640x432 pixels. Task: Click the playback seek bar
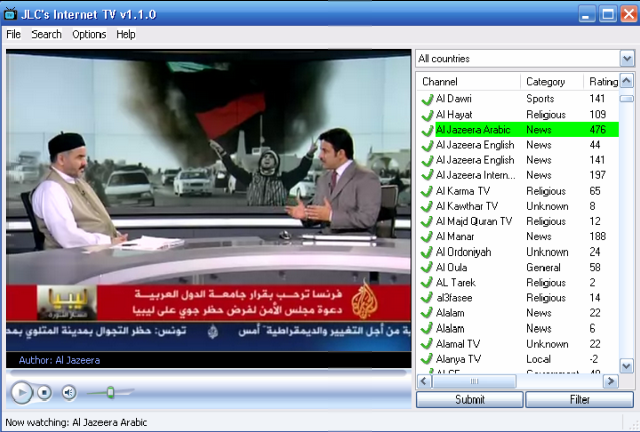(x=208, y=373)
